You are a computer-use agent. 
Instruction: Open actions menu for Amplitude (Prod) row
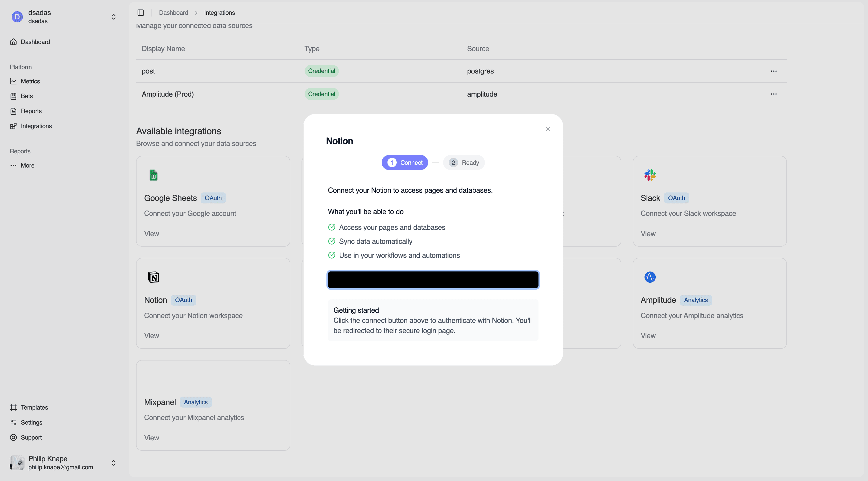(773, 94)
